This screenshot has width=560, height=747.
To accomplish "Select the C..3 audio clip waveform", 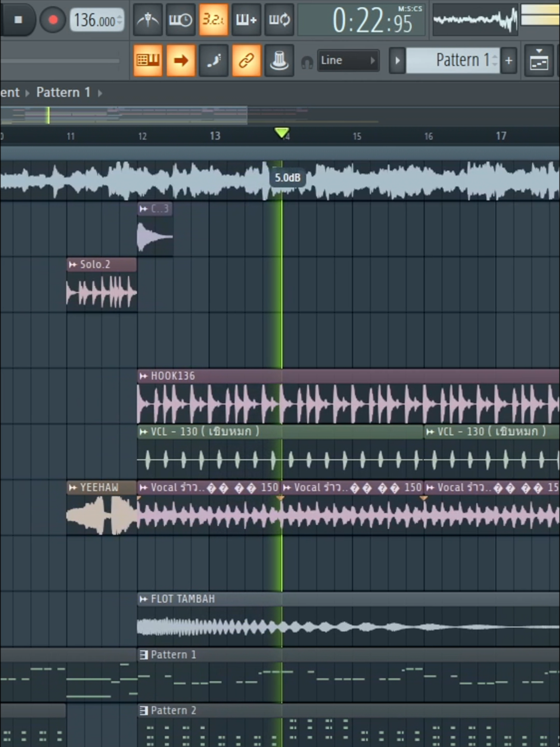I will pos(155,236).
